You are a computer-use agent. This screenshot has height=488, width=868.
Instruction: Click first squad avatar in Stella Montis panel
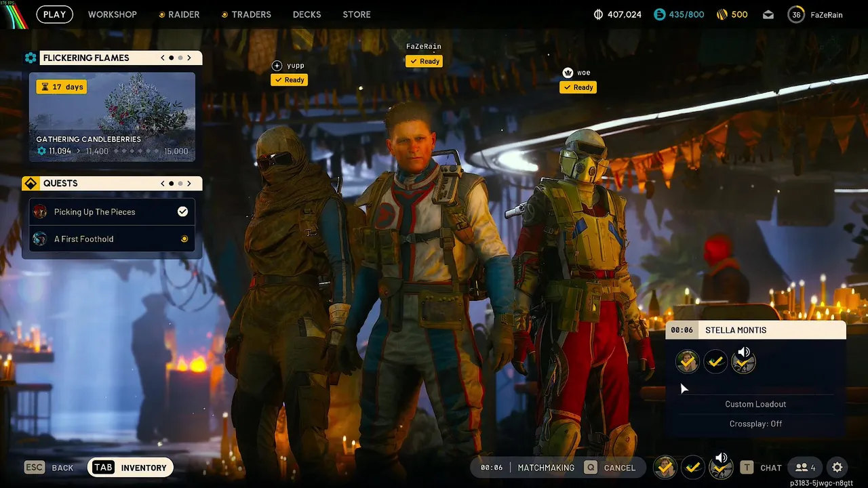688,362
